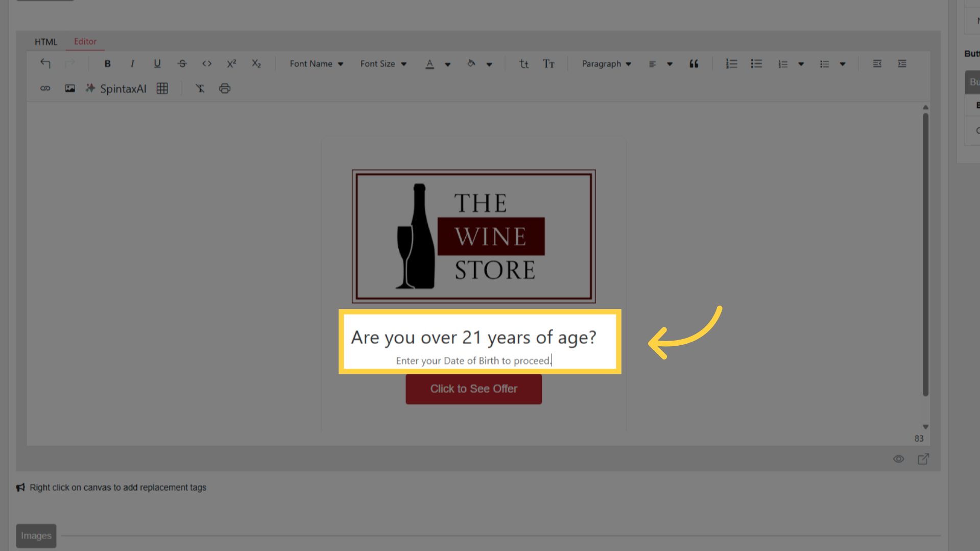Click the 'Are you over 21' heading
This screenshot has width=980, height=551.
coord(474,337)
